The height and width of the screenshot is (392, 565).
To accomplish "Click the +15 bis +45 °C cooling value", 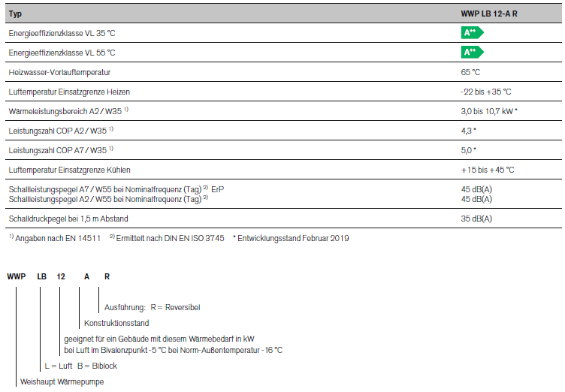I will 487,170.
